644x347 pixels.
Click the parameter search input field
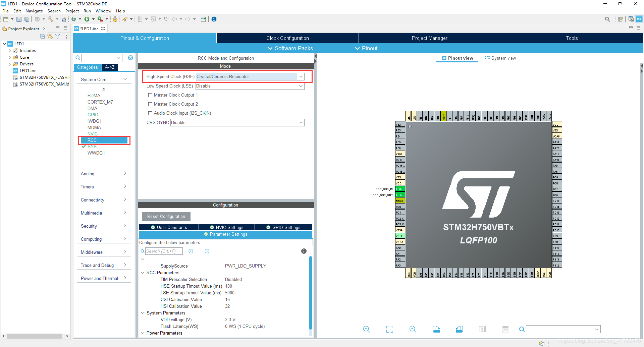click(164, 251)
